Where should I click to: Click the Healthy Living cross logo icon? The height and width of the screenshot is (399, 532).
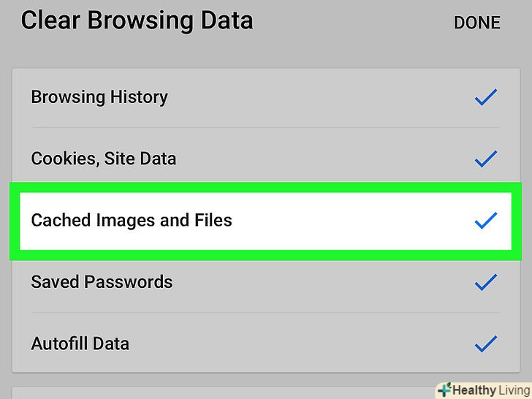(444, 389)
